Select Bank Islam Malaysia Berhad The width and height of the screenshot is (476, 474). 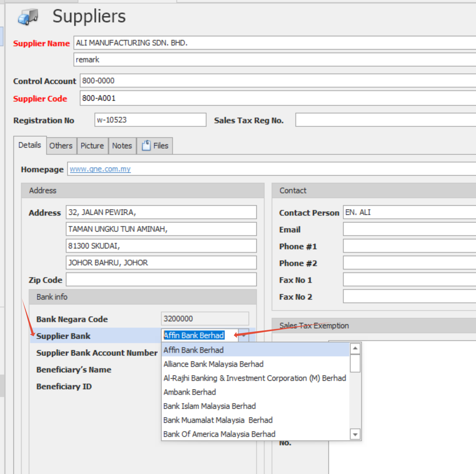click(x=256, y=406)
